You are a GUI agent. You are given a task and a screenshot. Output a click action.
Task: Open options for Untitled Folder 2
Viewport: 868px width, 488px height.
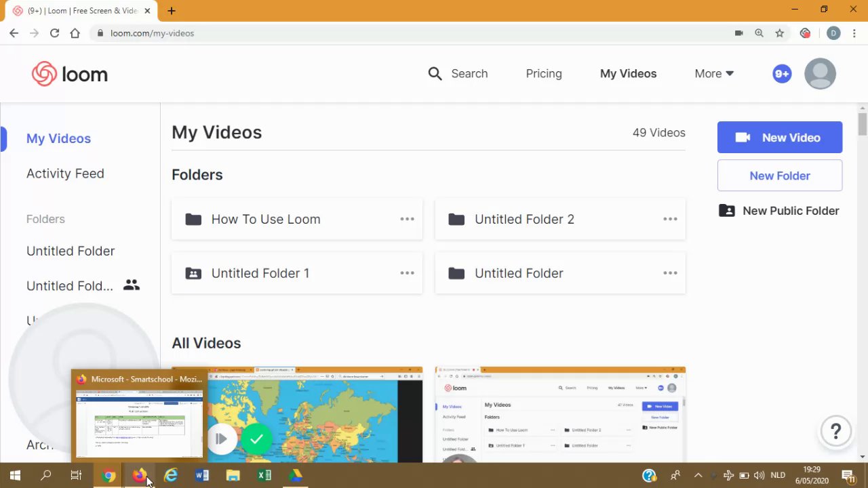coord(670,219)
